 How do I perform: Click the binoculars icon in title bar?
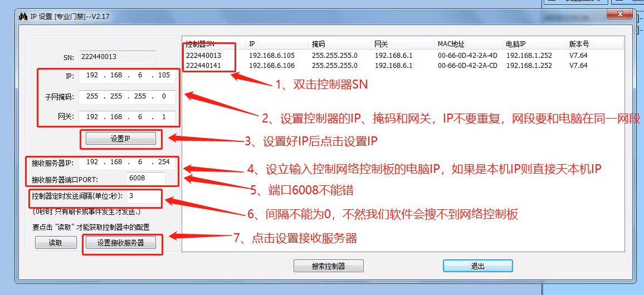coord(23,17)
